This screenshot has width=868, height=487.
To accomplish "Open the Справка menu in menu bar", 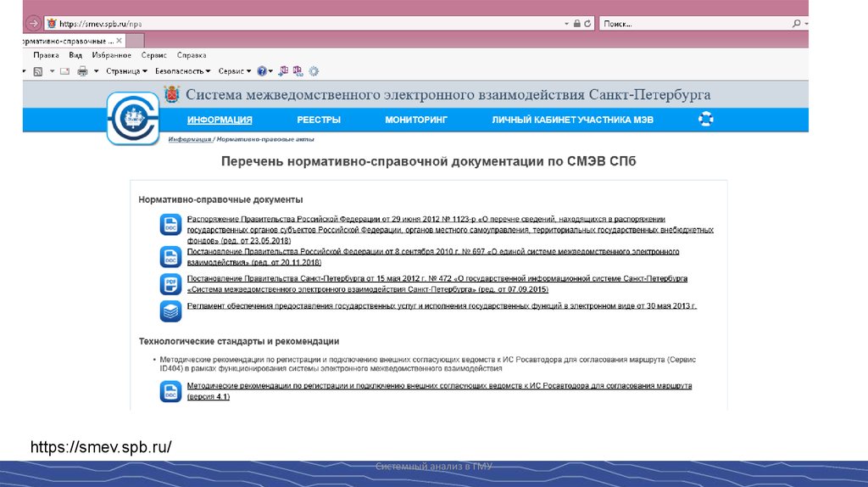I will (x=192, y=54).
